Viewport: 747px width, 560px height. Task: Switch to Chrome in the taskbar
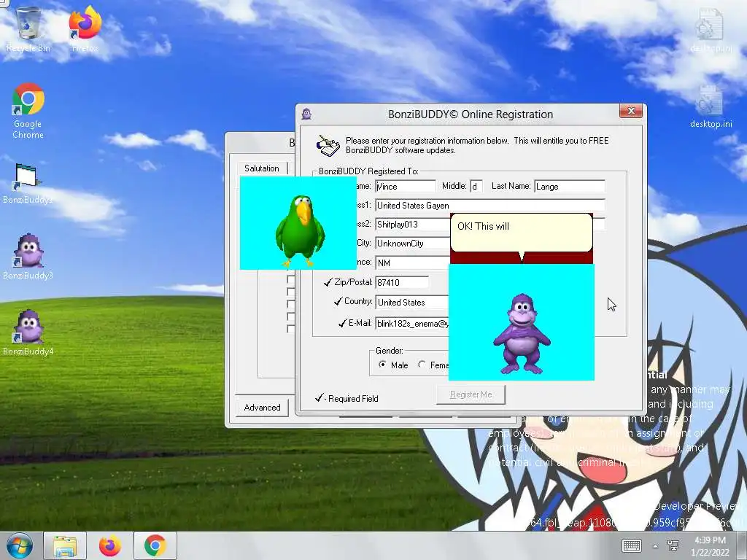[x=155, y=545]
